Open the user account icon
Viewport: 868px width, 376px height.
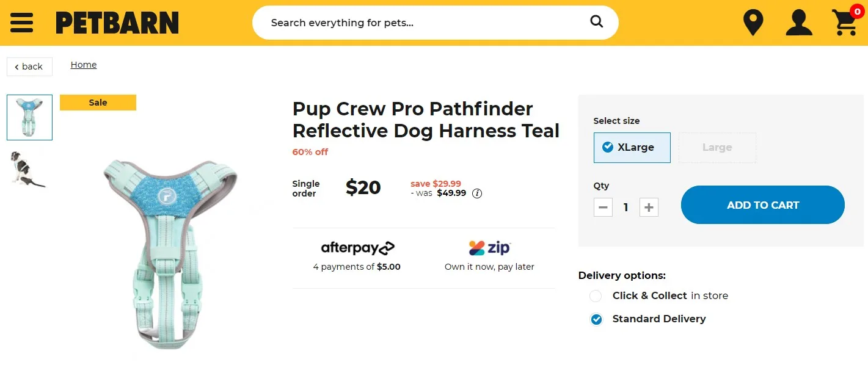pos(798,23)
